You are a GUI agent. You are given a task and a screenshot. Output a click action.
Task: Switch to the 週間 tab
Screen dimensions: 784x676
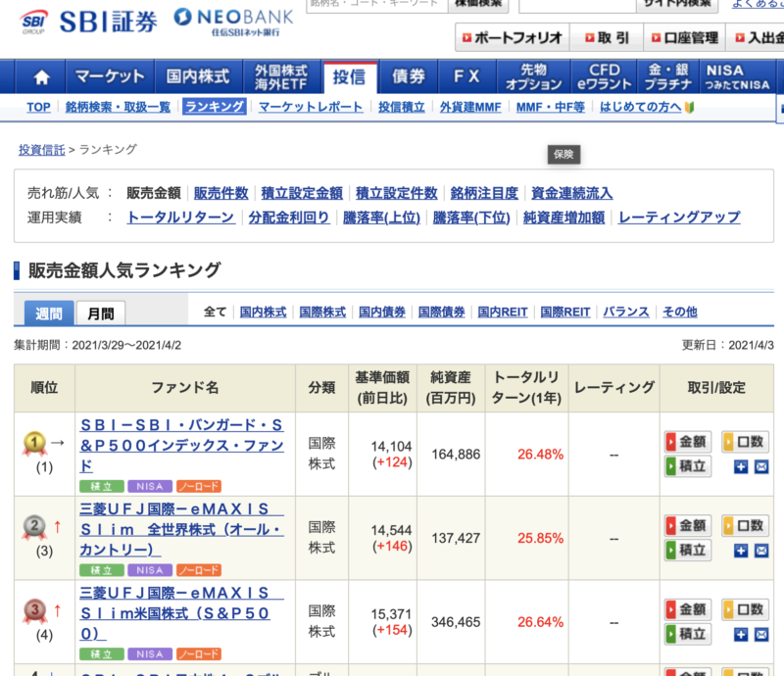click(49, 314)
